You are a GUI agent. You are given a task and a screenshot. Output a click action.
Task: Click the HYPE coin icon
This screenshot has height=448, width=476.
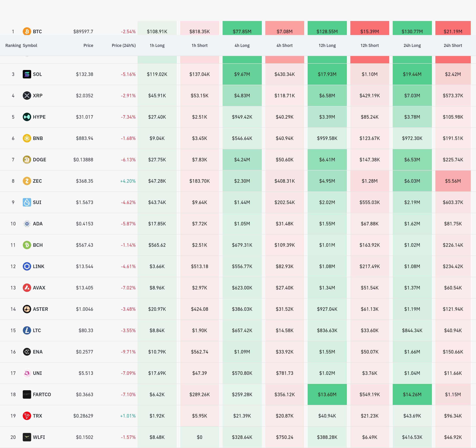coord(27,117)
